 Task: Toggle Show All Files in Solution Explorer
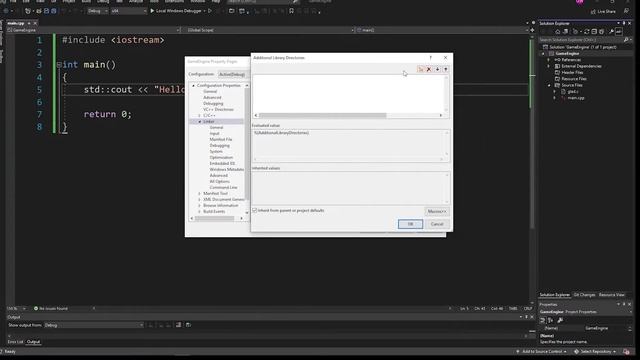click(601, 32)
